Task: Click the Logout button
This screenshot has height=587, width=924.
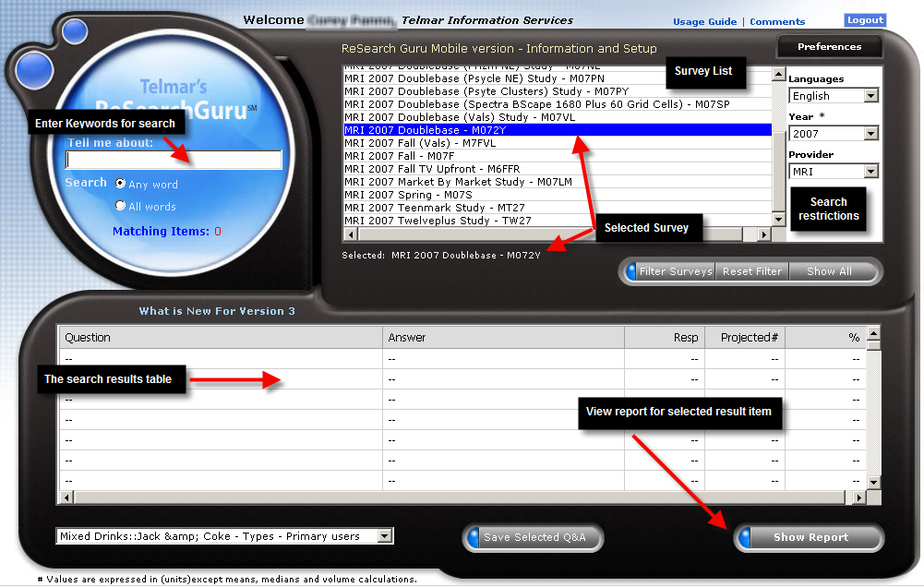Action: coord(865,20)
